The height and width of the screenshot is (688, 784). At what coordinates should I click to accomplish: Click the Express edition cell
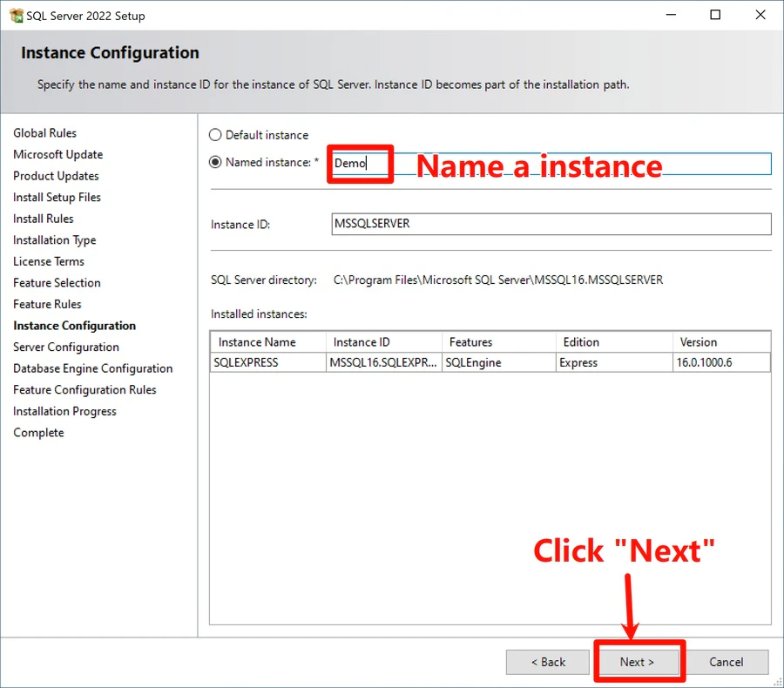point(614,362)
